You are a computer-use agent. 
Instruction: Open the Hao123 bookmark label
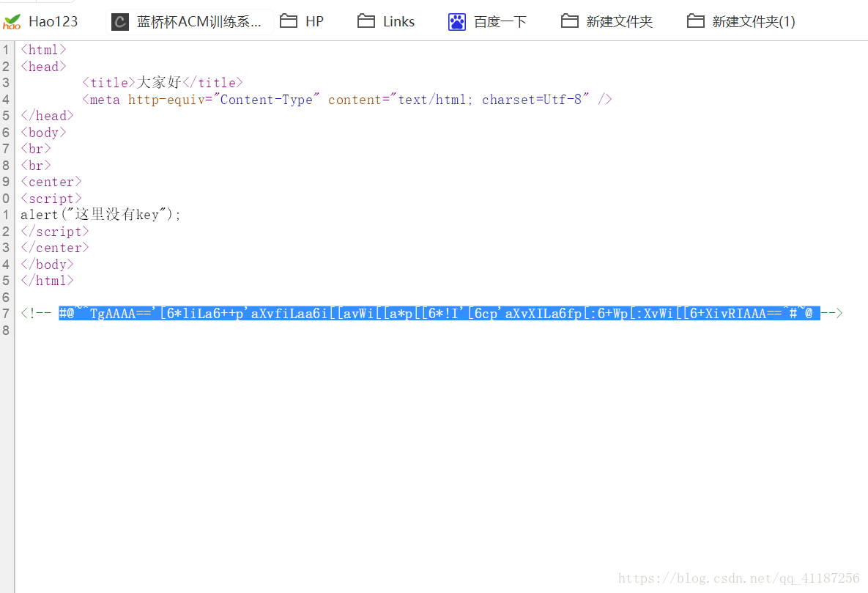coord(53,21)
